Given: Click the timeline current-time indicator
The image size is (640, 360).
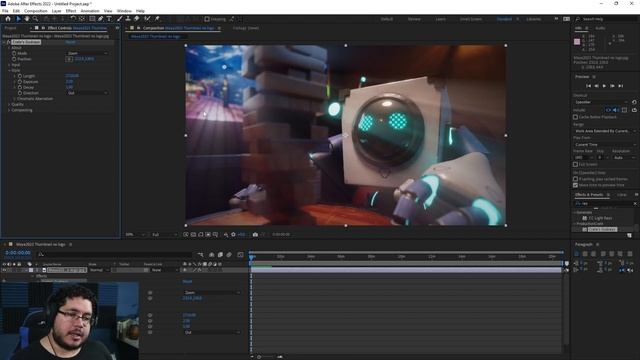Looking at the screenshot, I should point(252,257).
